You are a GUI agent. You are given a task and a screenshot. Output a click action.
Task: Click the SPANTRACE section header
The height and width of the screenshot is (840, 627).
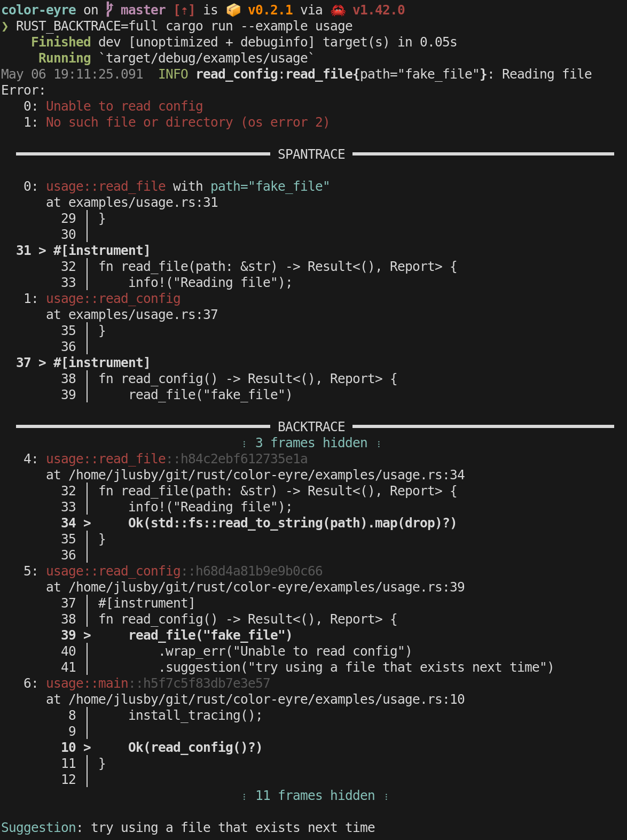click(x=311, y=154)
